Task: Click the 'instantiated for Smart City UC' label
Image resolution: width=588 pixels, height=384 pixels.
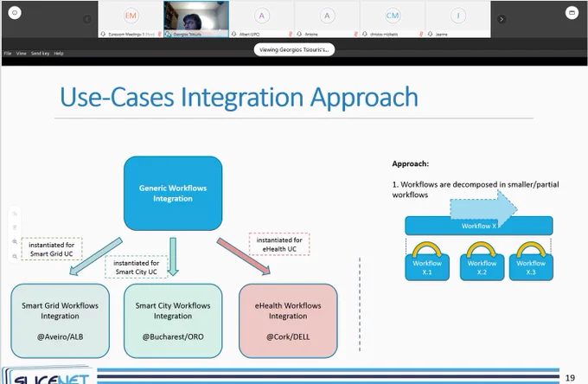Action: click(136, 267)
